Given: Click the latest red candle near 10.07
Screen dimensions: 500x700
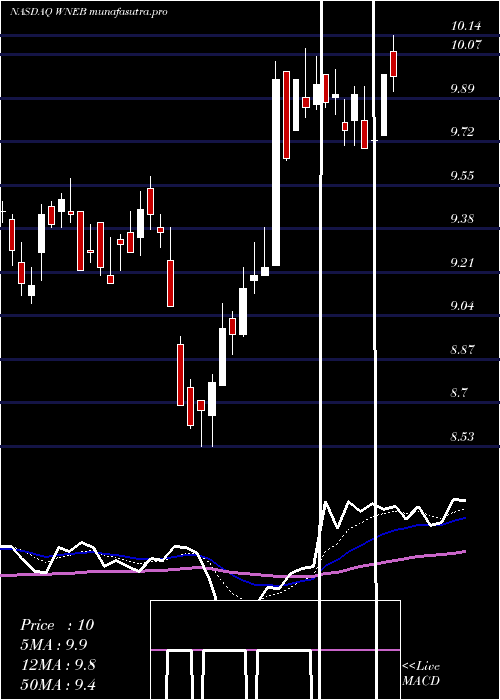Looking at the screenshot, I should pos(393,64).
